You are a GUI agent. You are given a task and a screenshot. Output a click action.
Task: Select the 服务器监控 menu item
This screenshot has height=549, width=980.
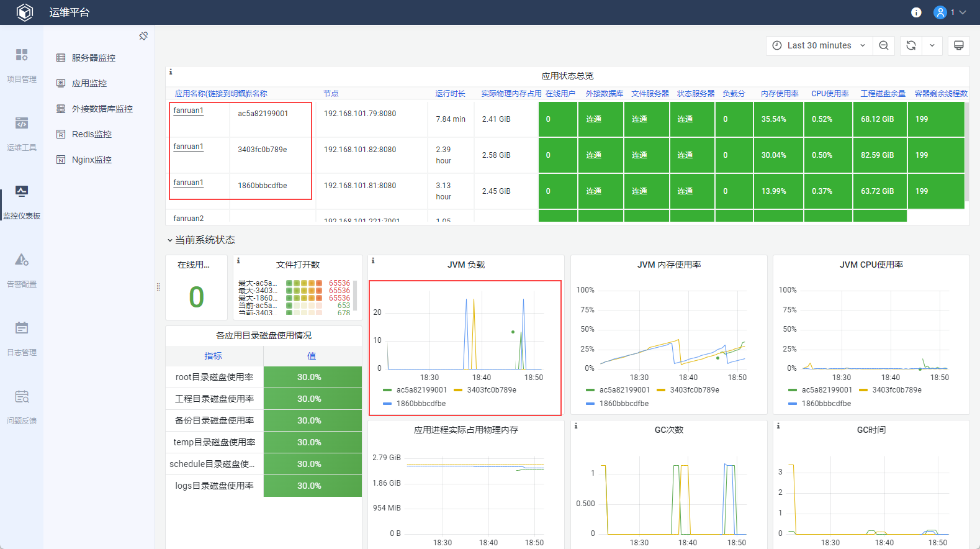pyautogui.click(x=93, y=58)
